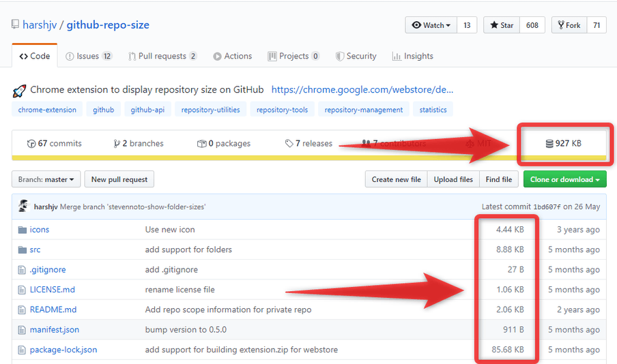Click the rocket emoji in the description
The width and height of the screenshot is (617, 364).
19,91
